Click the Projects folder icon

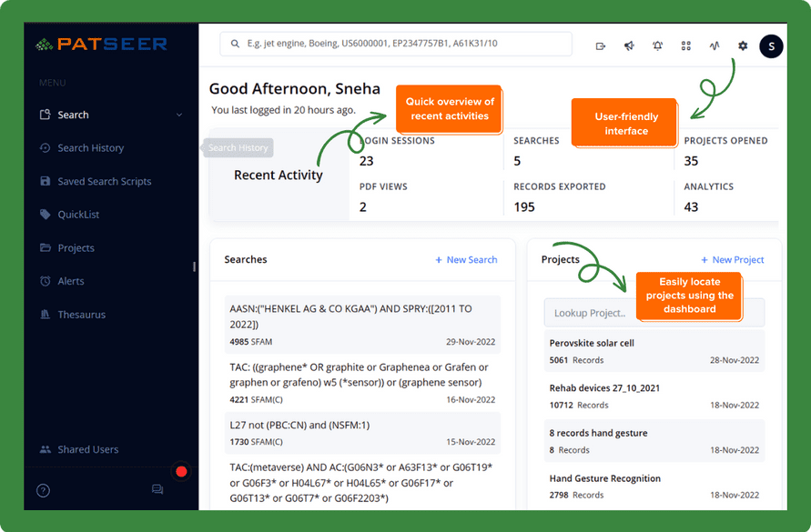pos(46,247)
